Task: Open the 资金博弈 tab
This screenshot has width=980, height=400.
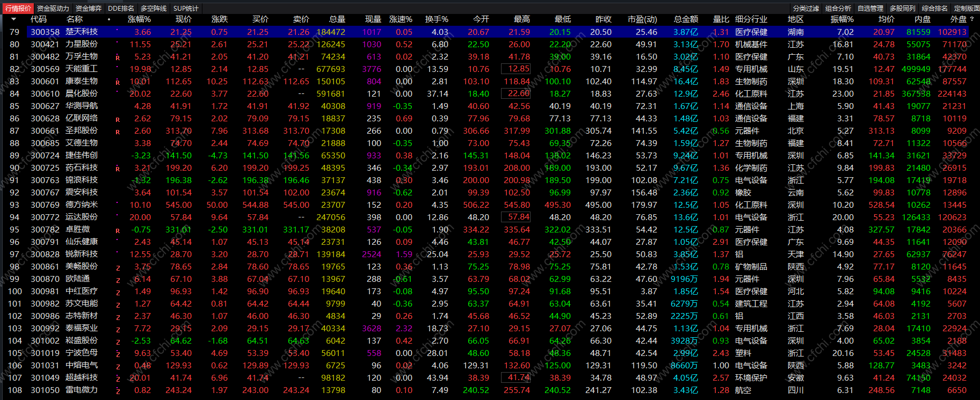Action: click(88, 9)
